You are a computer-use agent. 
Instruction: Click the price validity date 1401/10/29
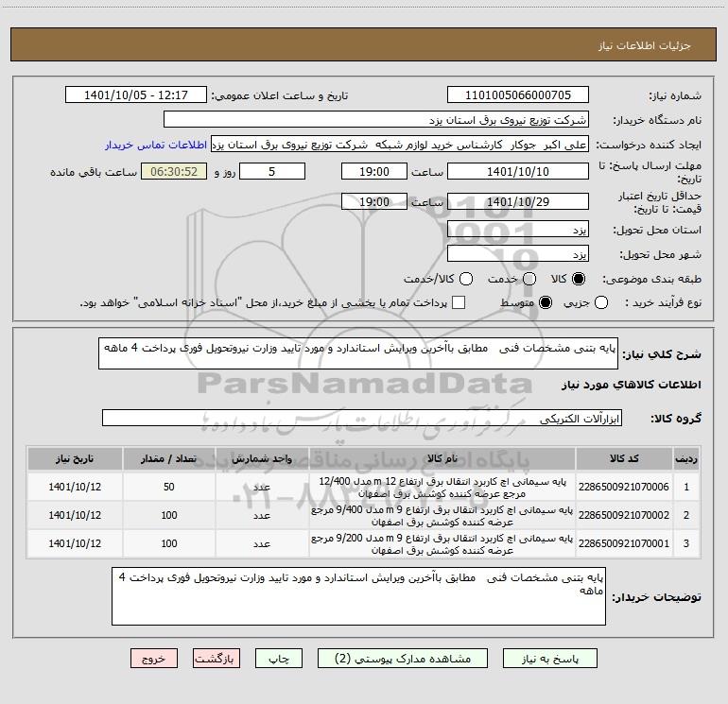pyautogui.click(x=518, y=201)
